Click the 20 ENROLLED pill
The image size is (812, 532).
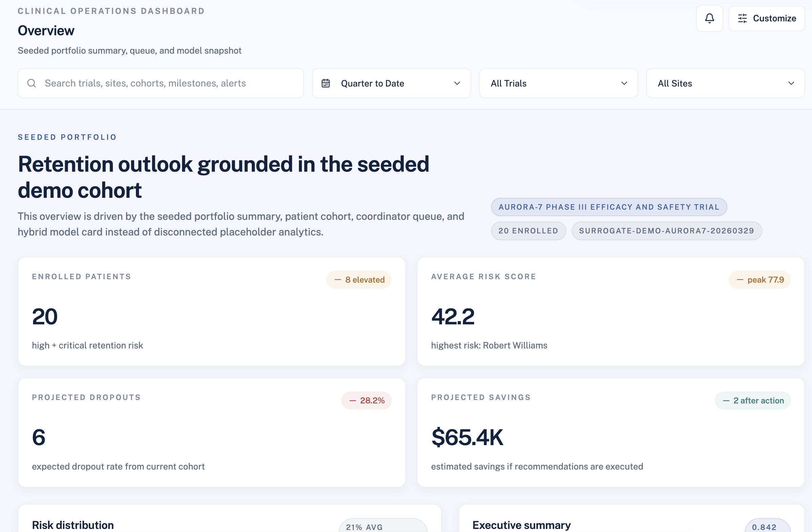click(528, 231)
